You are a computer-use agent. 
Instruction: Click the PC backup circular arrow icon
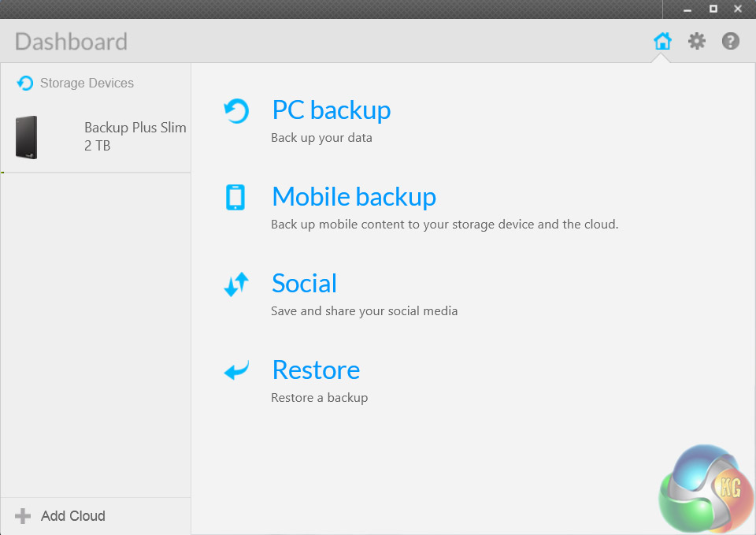(235, 111)
